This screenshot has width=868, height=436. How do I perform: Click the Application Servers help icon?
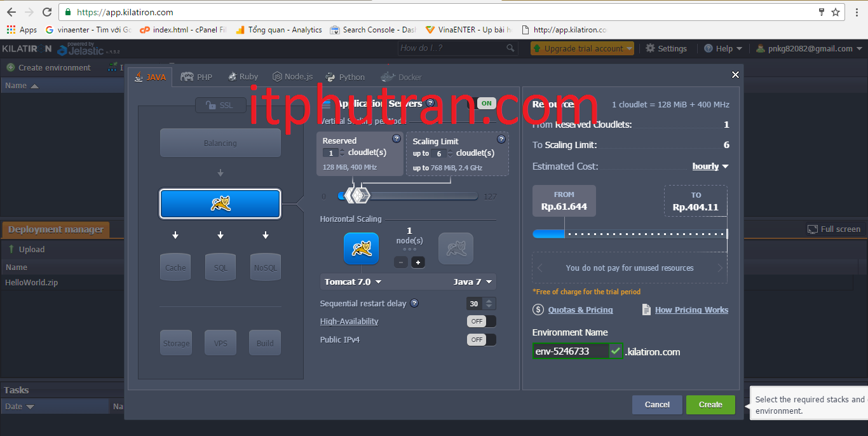coord(430,103)
